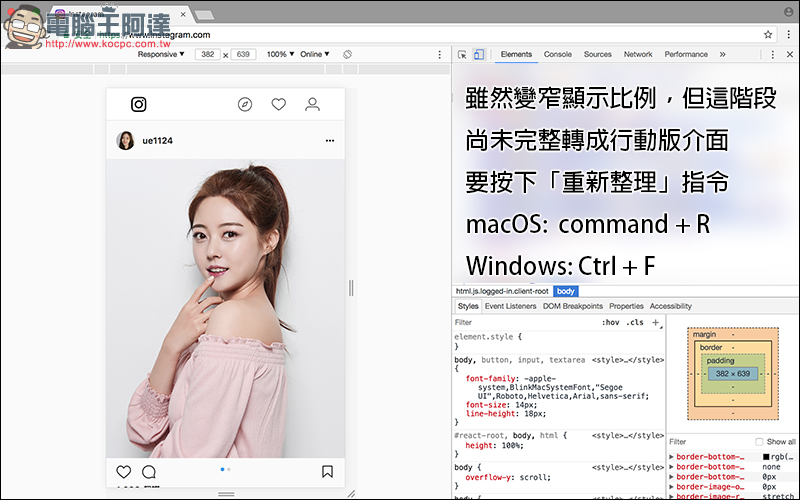
Task: Click the Styles Filter input
Action: coord(526,322)
